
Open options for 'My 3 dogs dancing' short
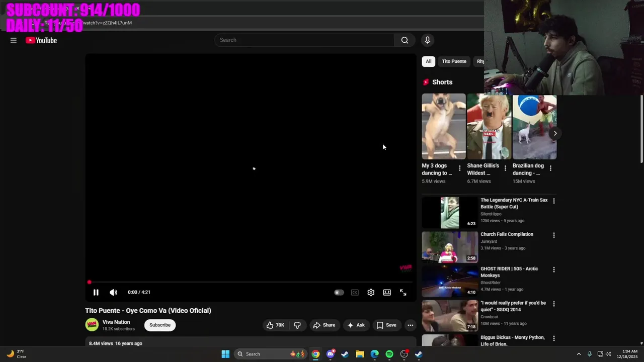click(459, 168)
